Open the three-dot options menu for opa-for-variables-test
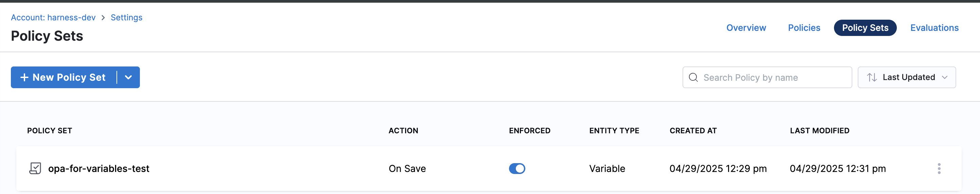The width and height of the screenshot is (980, 194). coord(939,169)
